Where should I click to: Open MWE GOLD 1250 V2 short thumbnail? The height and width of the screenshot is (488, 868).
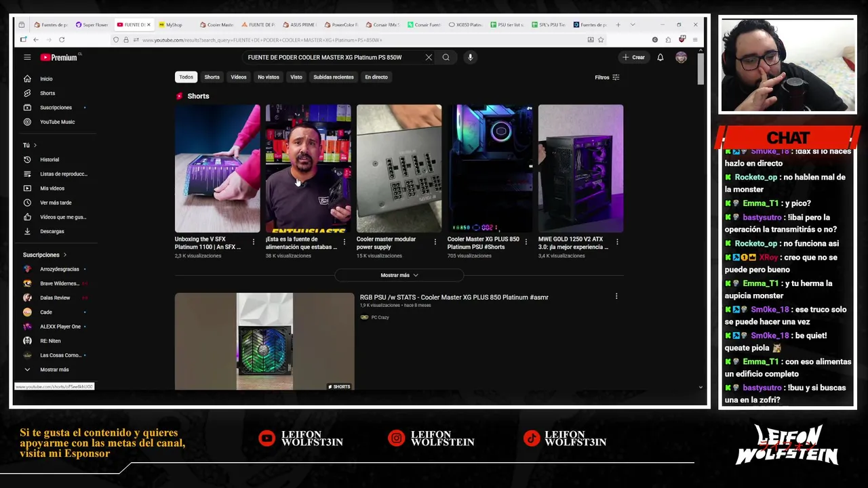[580, 168]
